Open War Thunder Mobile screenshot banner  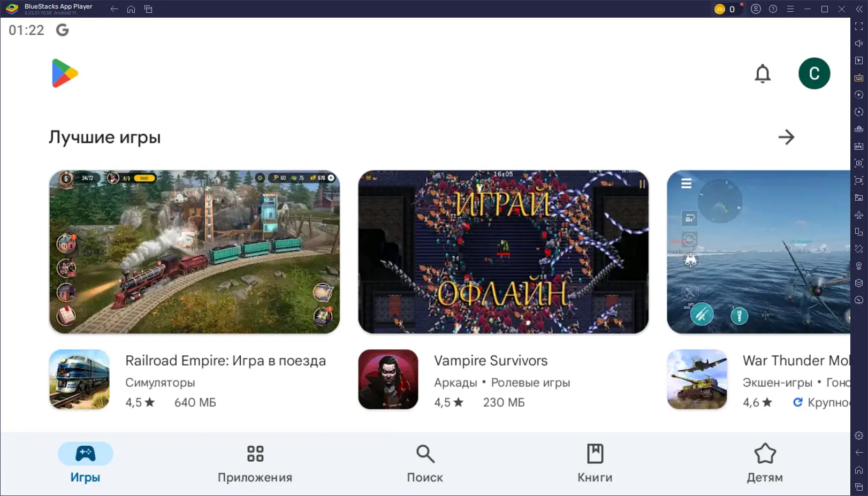[758, 252]
